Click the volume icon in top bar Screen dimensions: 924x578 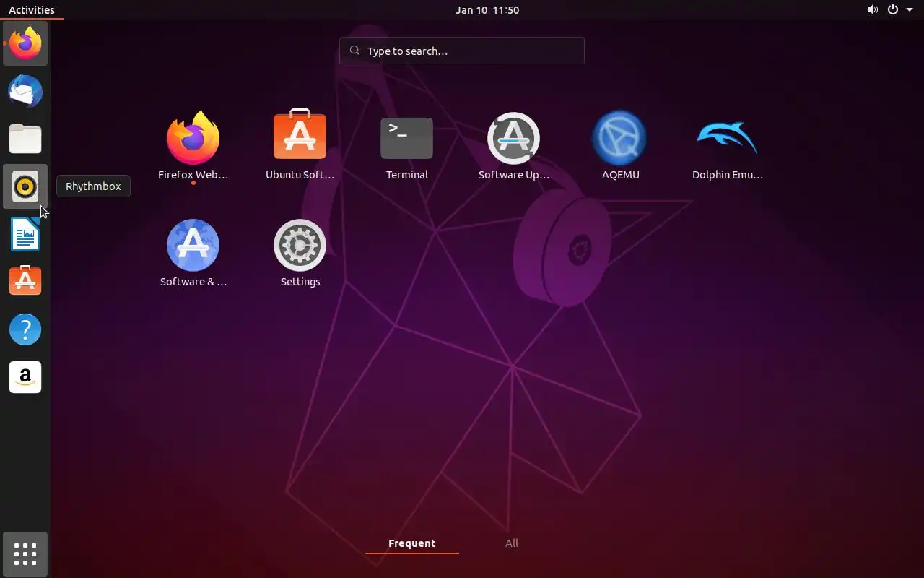873,9
